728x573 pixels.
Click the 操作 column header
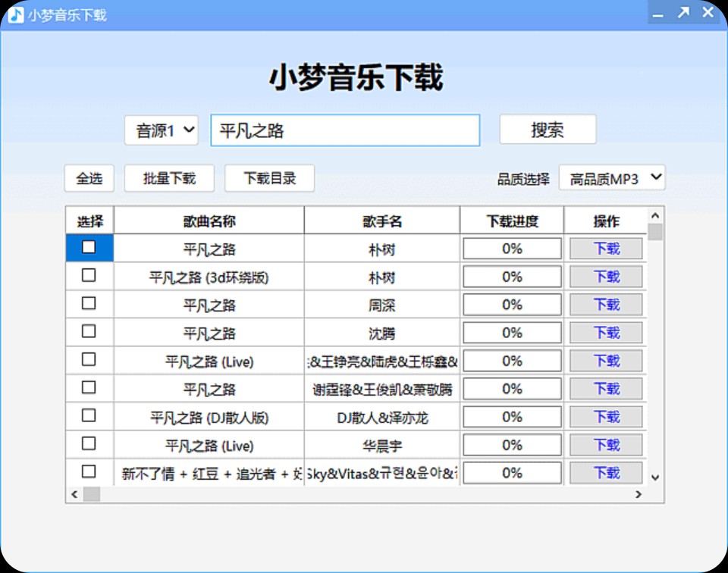[606, 221]
